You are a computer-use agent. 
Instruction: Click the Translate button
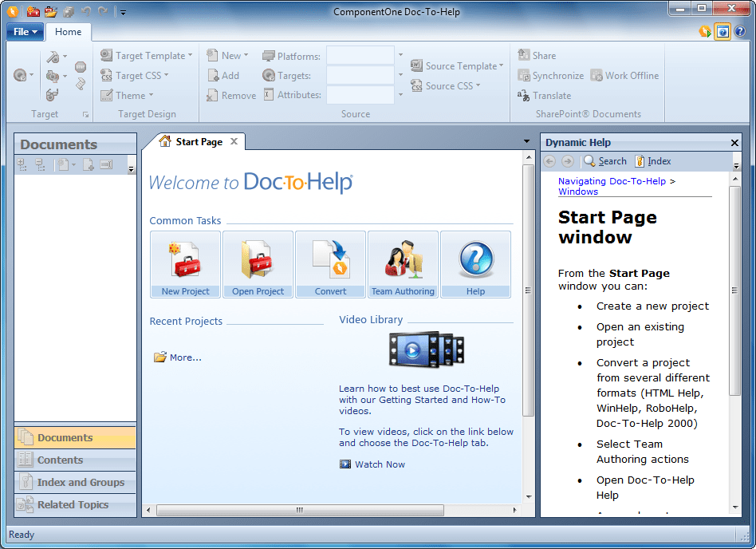545,96
